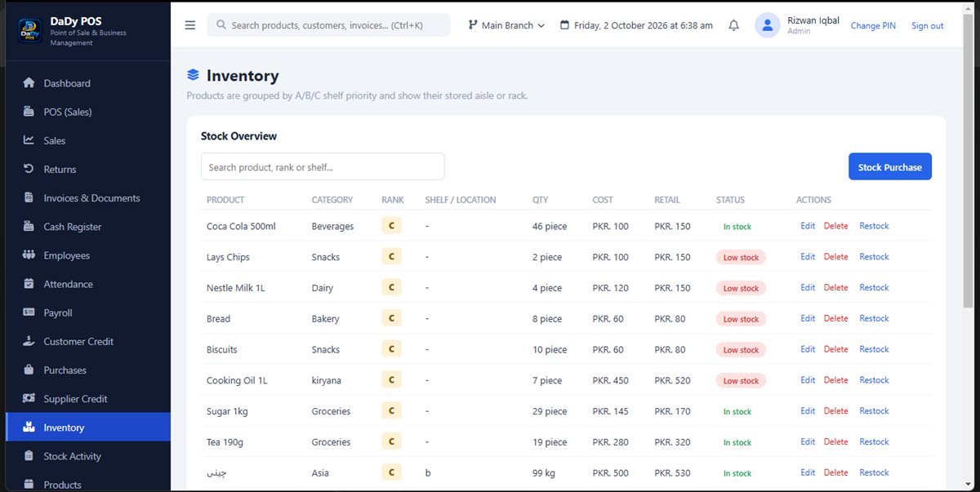Viewport: 980px width, 492px height.
Task: Navigate to Cash Register
Action: pos(88,227)
